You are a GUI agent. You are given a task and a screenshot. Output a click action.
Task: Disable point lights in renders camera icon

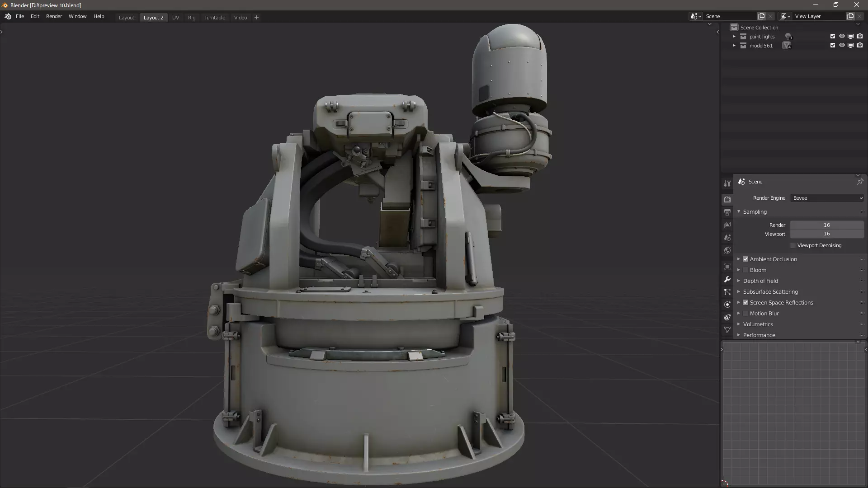859,36
